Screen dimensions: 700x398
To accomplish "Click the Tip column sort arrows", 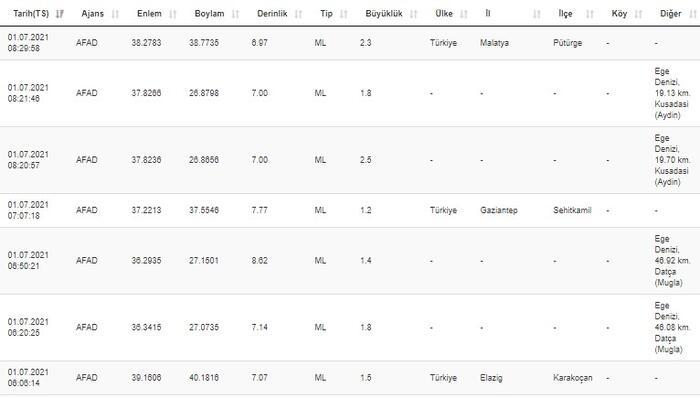I will (343, 14).
